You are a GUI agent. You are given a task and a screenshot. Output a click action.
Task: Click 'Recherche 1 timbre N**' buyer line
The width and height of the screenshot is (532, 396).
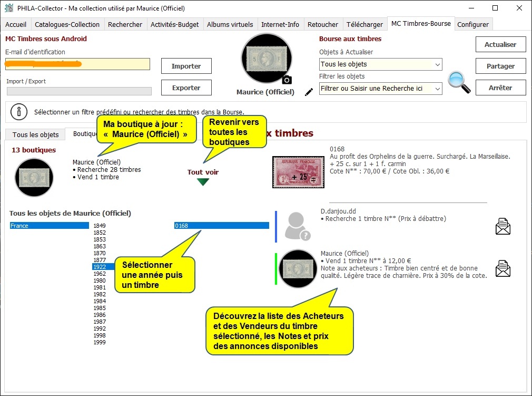click(x=383, y=219)
